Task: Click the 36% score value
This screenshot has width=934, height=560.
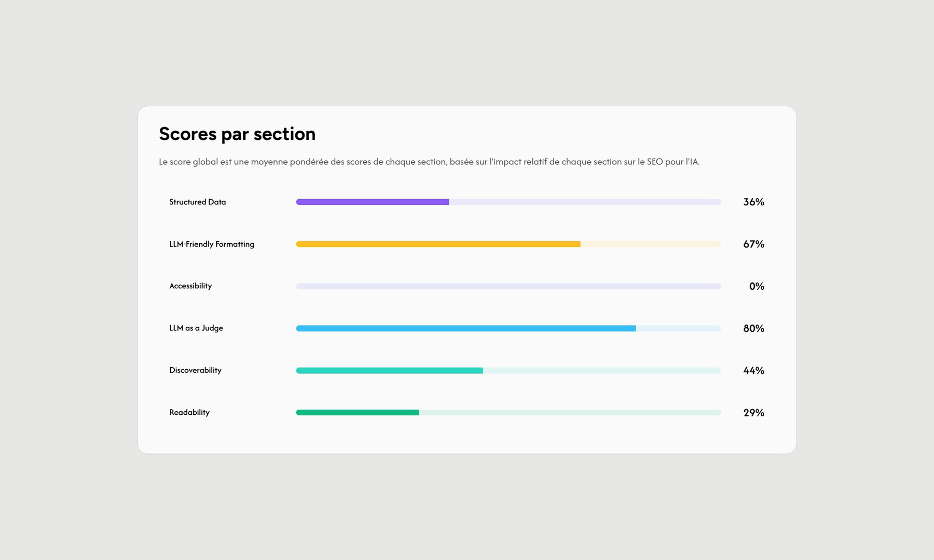Action: click(753, 202)
